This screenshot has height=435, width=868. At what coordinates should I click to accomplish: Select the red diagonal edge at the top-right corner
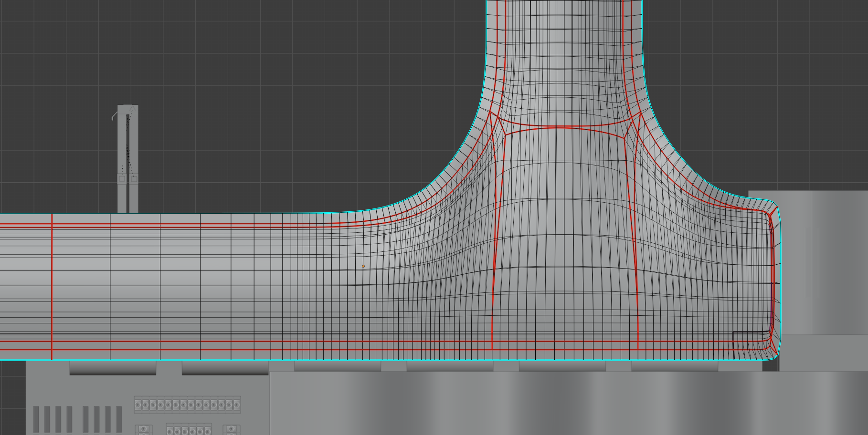774,210
